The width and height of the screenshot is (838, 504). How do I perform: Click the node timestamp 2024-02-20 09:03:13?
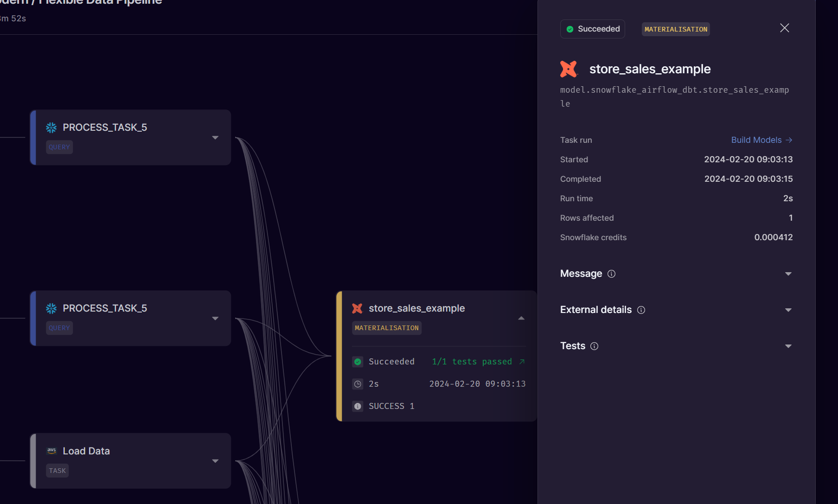pos(478,384)
